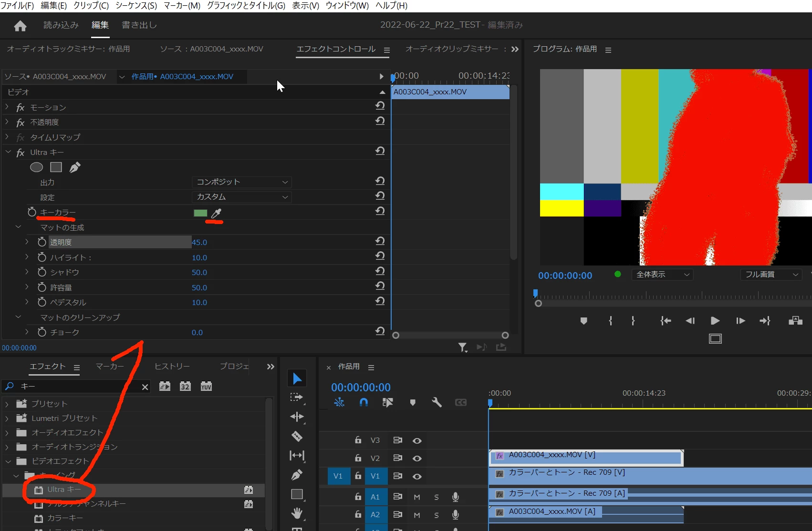This screenshot has height=531, width=812.
Task: Select the Selection tool in the toolbar
Action: point(297,378)
